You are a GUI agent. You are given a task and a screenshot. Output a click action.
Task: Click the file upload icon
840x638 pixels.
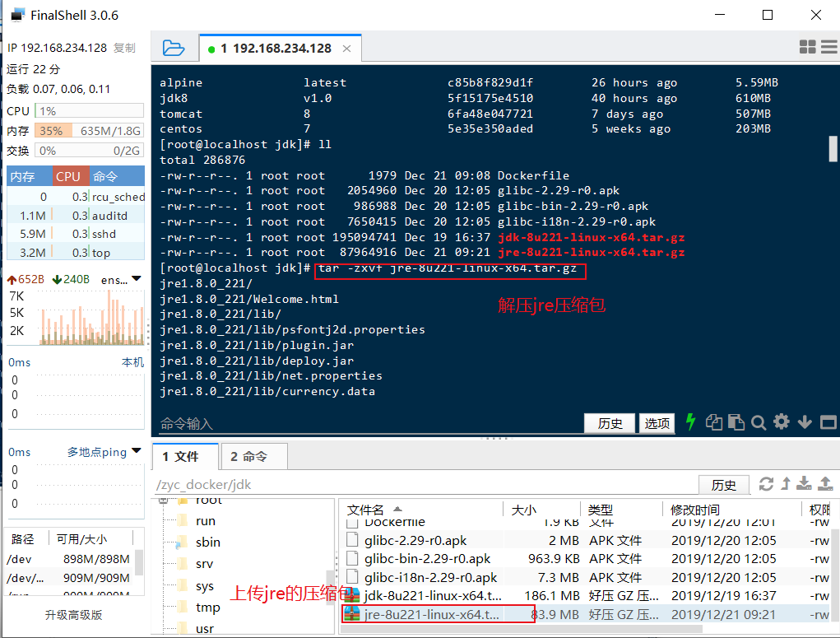pyautogui.click(x=825, y=483)
